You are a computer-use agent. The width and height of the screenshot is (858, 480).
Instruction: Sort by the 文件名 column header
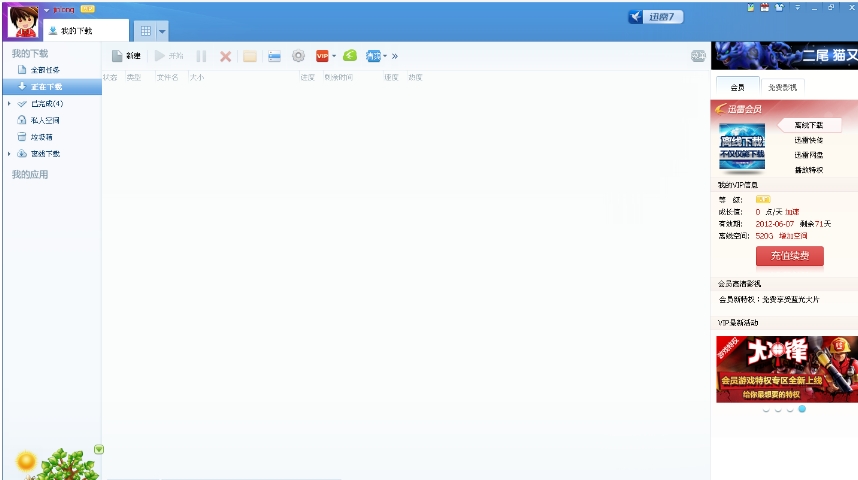(x=167, y=77)
